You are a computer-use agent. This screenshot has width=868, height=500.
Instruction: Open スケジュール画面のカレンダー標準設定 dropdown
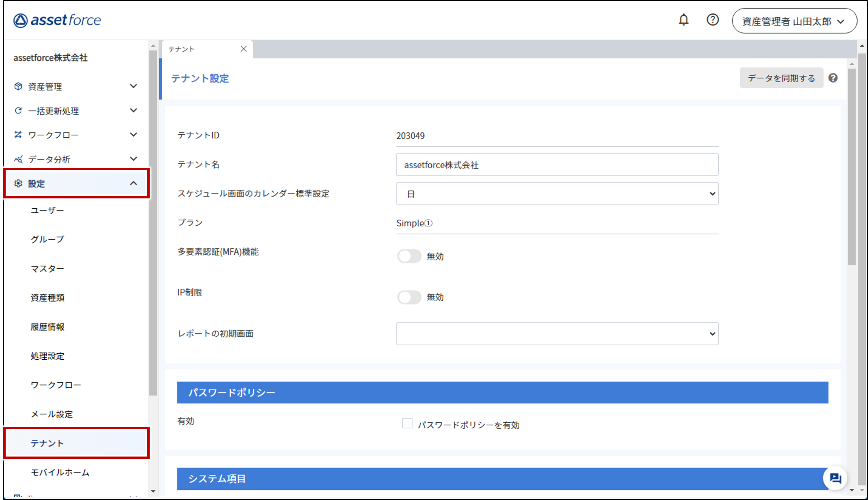click(557, 194)
